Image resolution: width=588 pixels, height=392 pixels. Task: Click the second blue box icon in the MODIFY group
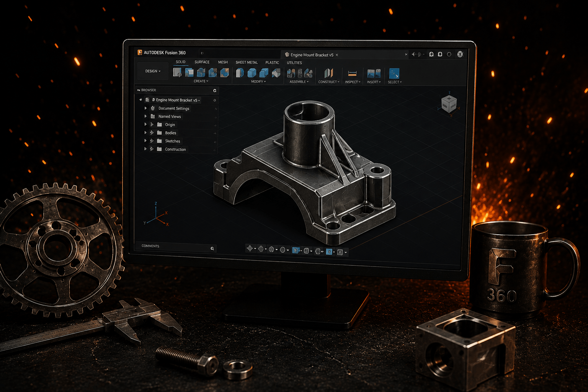pos(252,73)
